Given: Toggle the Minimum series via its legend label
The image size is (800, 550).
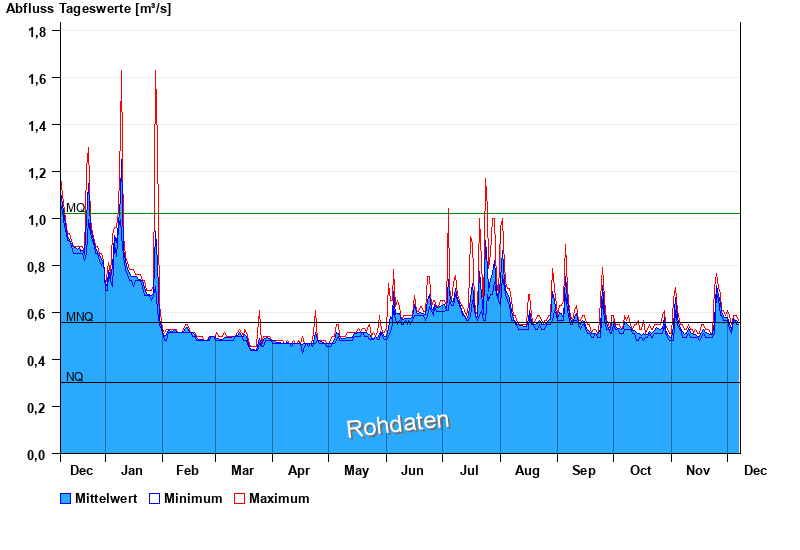Looking at the screenshot, I should [x=193, y=498].
